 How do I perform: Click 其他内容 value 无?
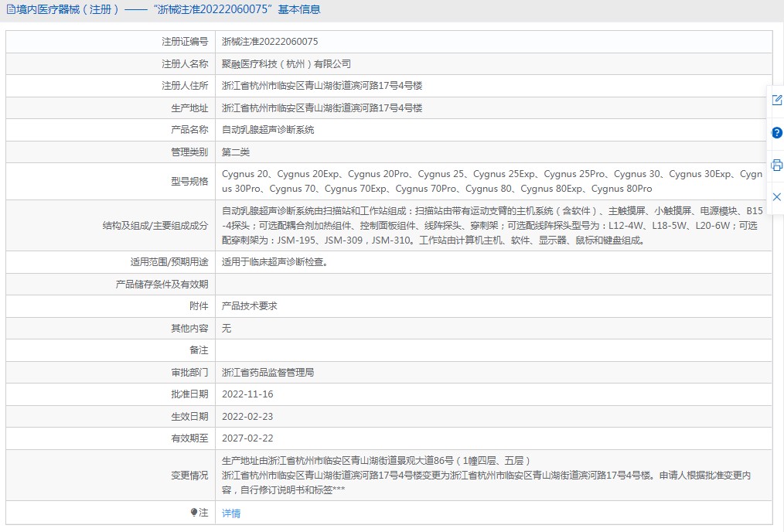[x=227, y=329]
